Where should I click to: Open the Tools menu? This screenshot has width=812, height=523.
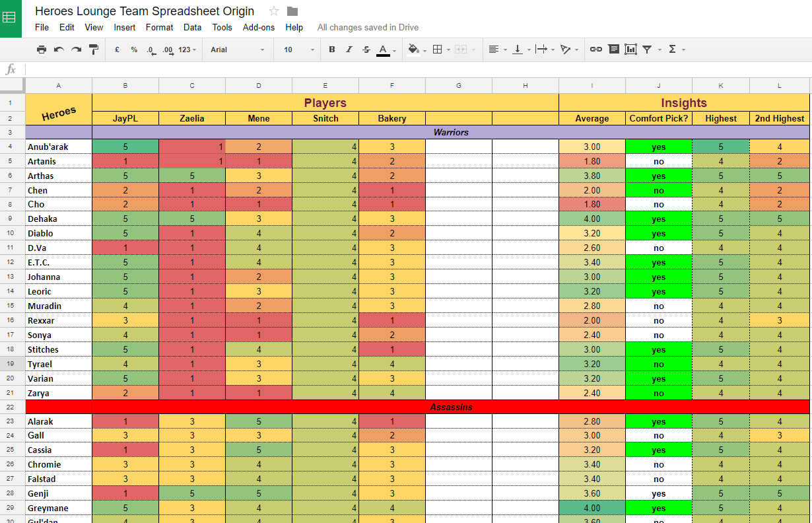pos(222,28)
